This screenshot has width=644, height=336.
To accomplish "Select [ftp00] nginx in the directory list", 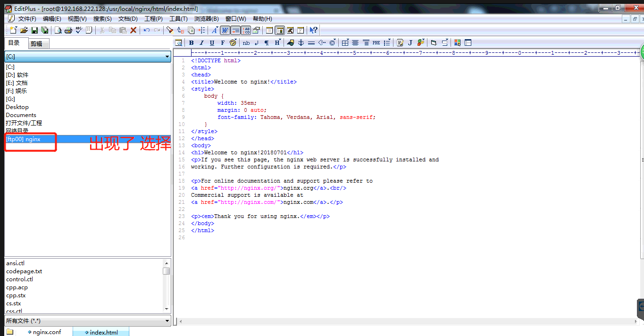I will [88, 139].
